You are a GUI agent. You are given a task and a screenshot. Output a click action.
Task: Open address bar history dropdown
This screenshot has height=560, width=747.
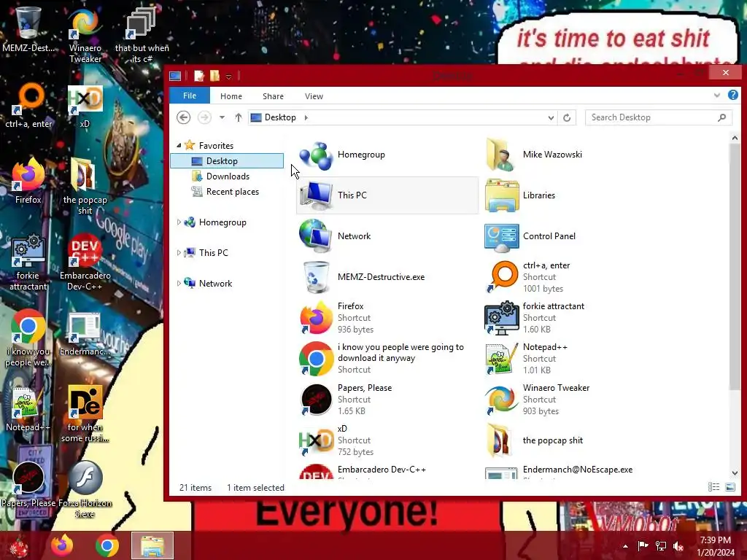pos(551,117)
